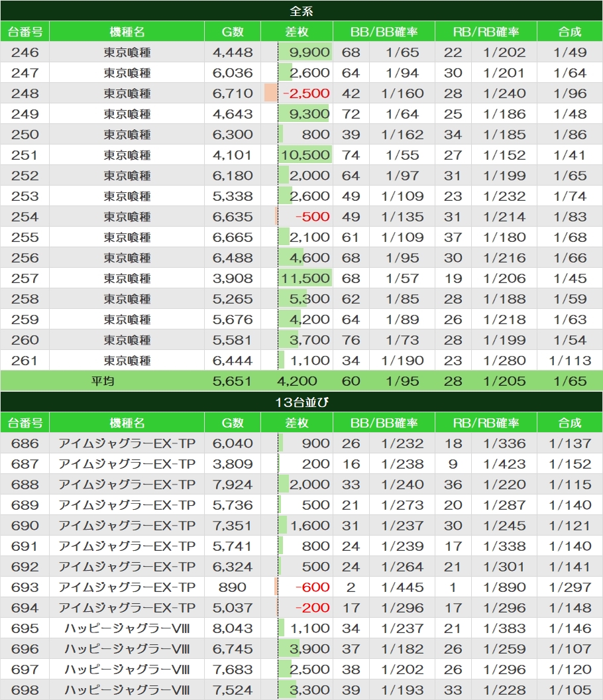The height and width of the screenshot is (700, 603).
Task: Click composite rate 1/41
Action: (x=570, y=155)
